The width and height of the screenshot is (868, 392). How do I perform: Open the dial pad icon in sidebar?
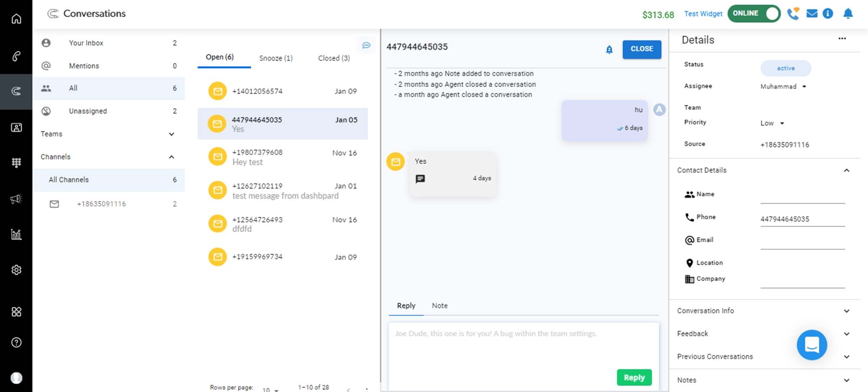pos(16,163)
